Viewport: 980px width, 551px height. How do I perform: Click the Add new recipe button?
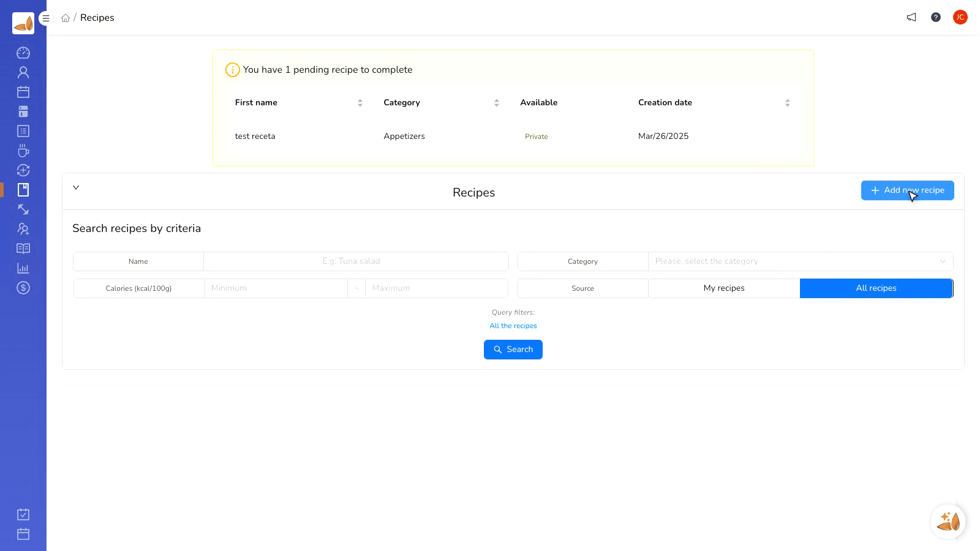[908, 190]
